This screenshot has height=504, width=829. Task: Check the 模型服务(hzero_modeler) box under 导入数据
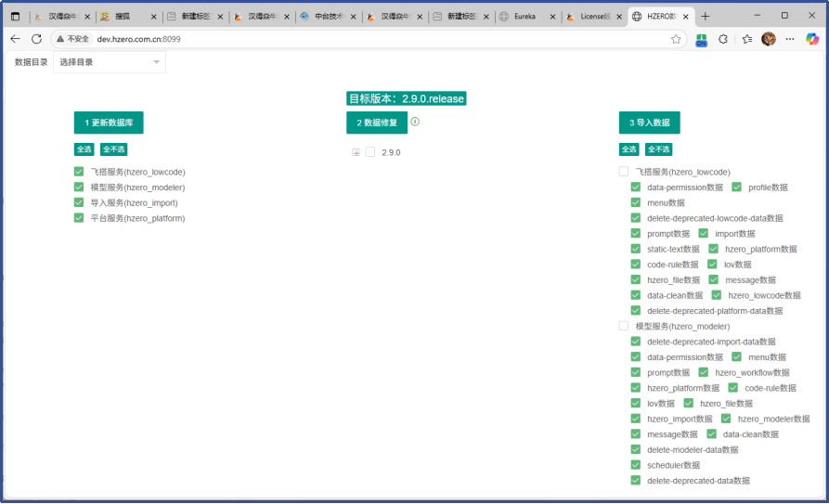[x=624, y=327]
